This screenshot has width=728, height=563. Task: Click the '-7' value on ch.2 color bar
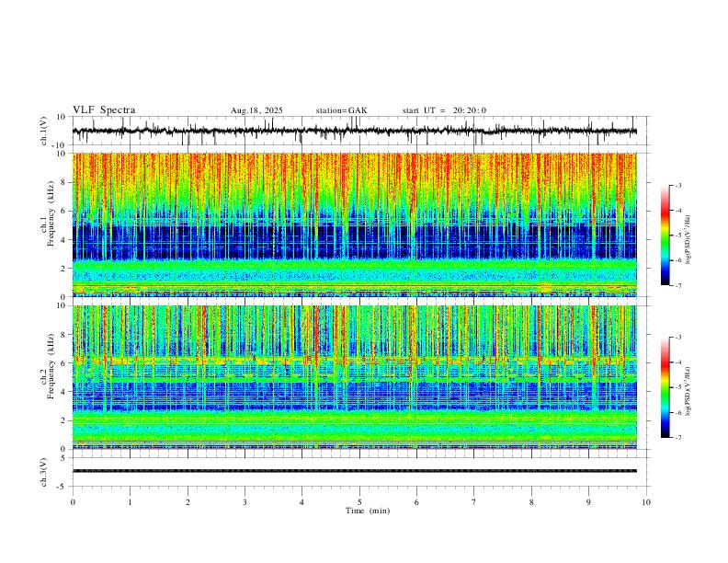pyautogui.click(x=677, y=438)
